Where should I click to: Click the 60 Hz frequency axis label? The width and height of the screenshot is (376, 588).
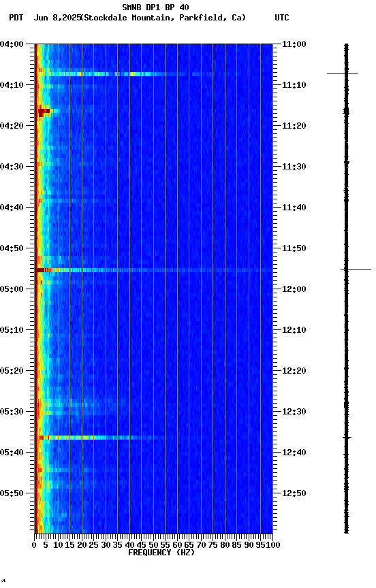pyautogui.click(x=177, y=545)
